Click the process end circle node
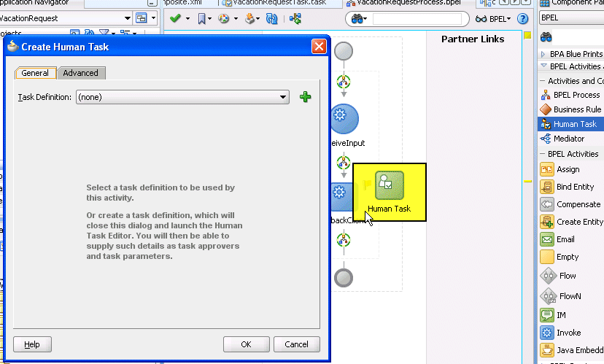Viewport: 604px width, 364px height. coord(344,278)
